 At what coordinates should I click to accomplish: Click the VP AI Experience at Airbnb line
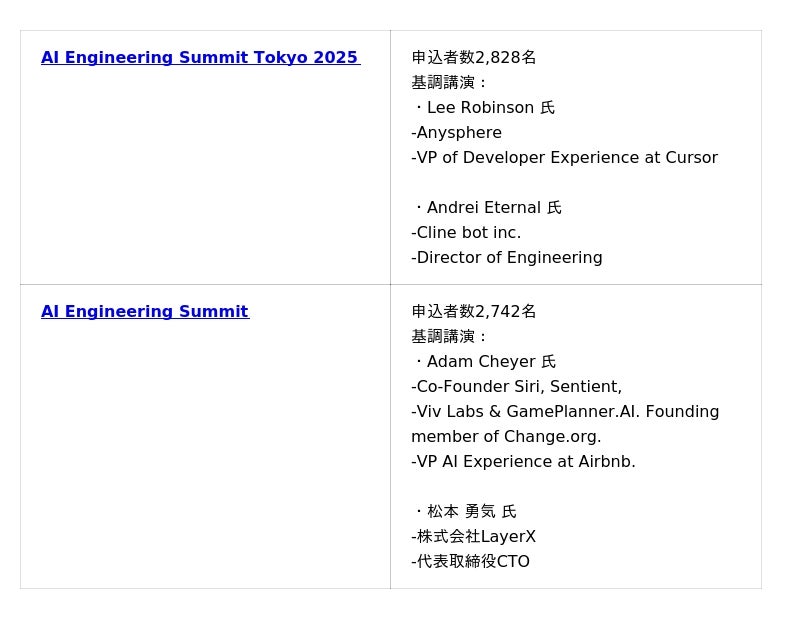[523, 462]
